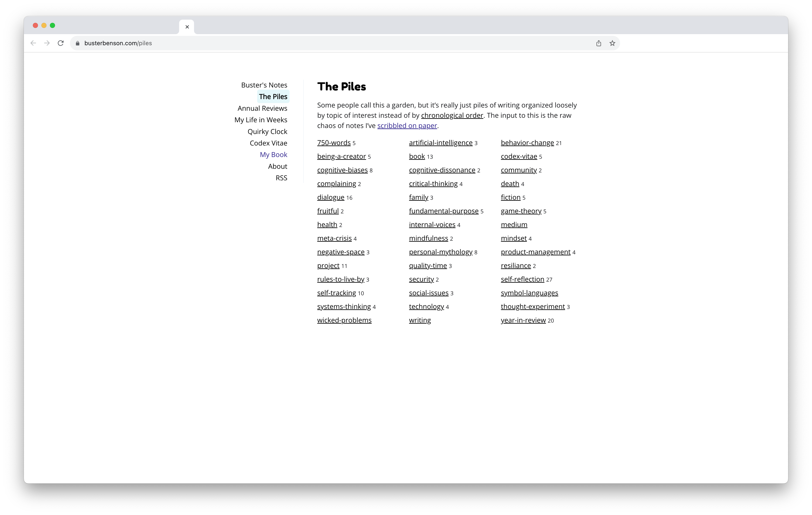Viewport: 812px width, 515px height.
Task: Open Annual Reviews in sidebar
Action: (x=262, y=108)
